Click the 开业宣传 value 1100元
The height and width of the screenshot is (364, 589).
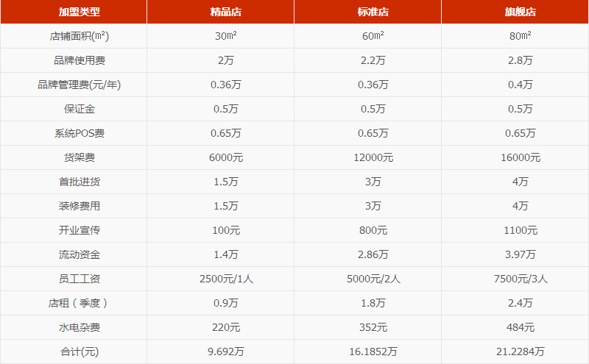(521, 230)
